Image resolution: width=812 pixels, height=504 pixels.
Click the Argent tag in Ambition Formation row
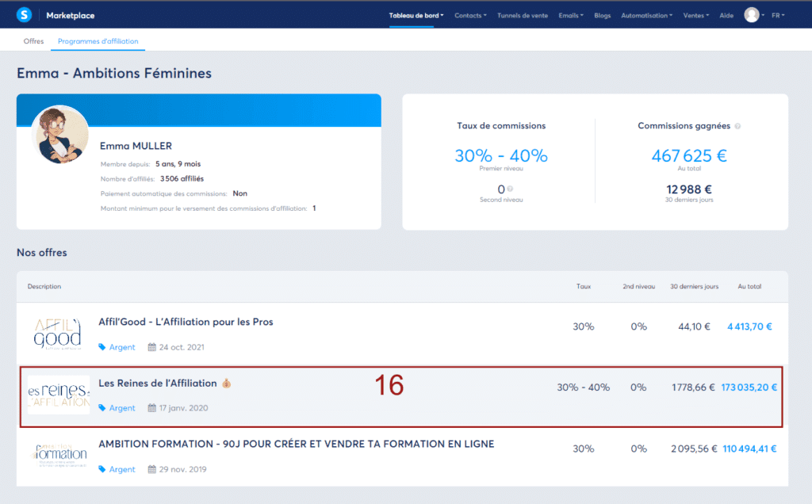(122, 469)
